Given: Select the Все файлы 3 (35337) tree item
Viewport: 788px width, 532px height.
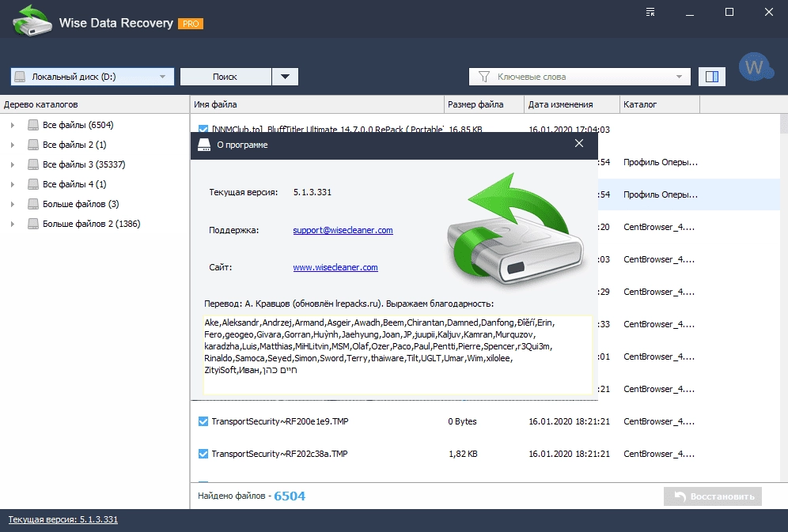Looking at the screenshot, I should 84,164.
